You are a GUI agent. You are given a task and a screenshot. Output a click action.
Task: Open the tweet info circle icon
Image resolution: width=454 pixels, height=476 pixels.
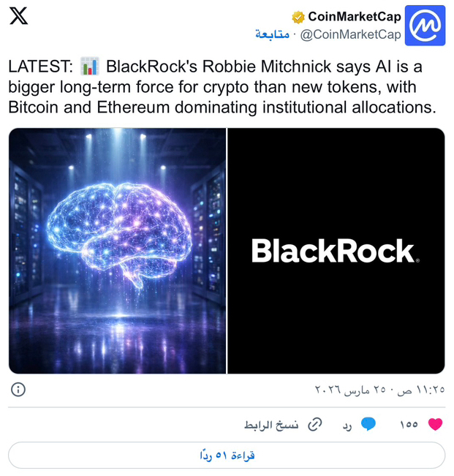coord(18,389)
